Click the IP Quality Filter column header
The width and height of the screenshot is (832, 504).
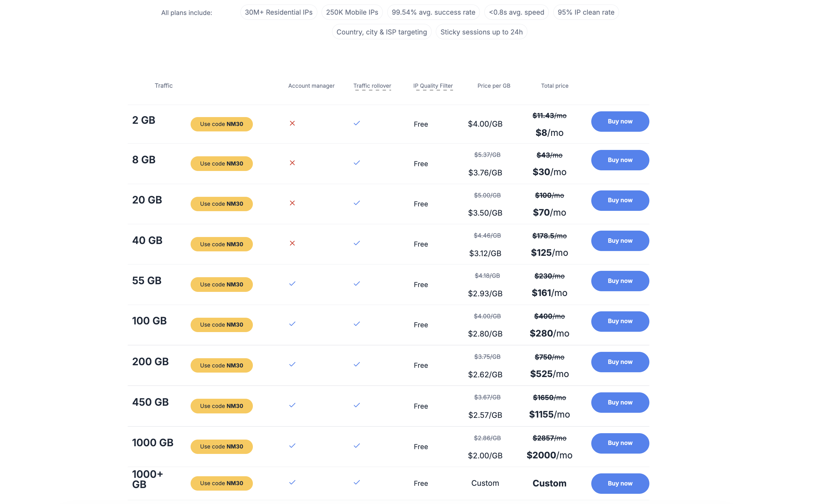click(x=433, y=86)
